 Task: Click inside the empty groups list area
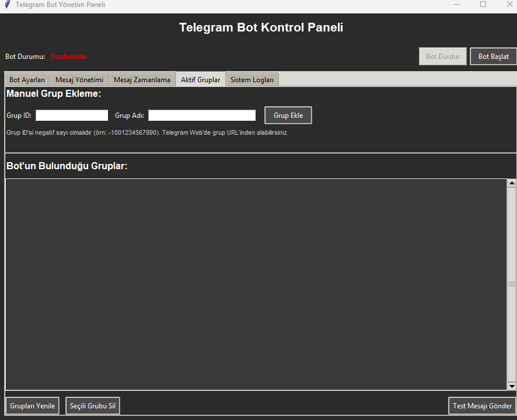256,284
